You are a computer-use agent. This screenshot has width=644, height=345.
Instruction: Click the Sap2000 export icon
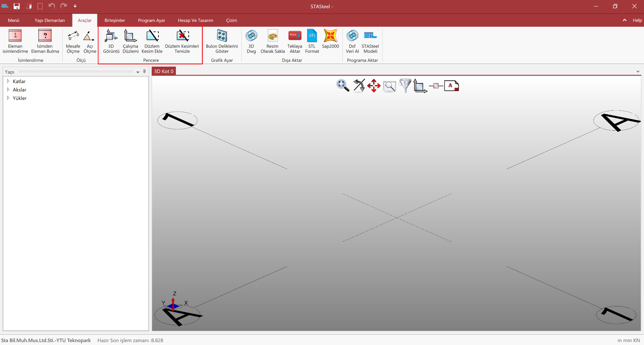[330, 36]
